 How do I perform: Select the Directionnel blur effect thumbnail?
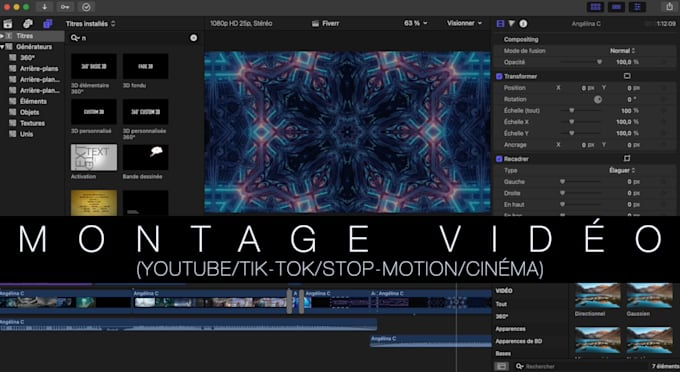click(x=598, y=295)
